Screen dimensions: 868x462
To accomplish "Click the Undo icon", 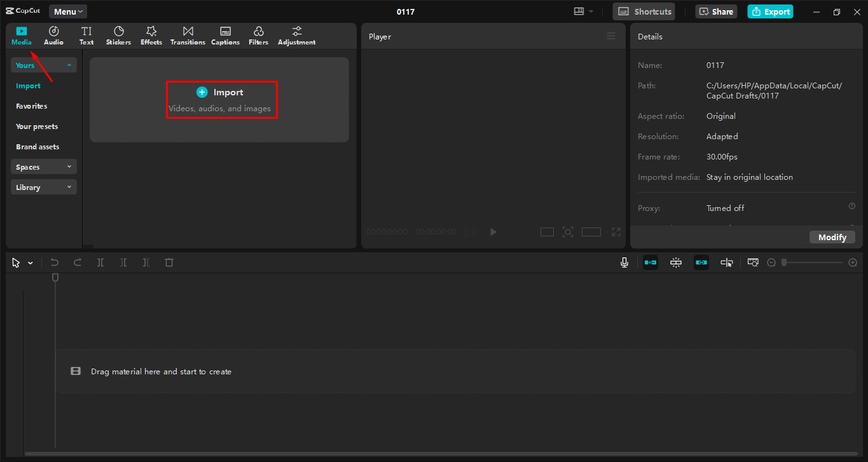I will [x=54, y=262].
